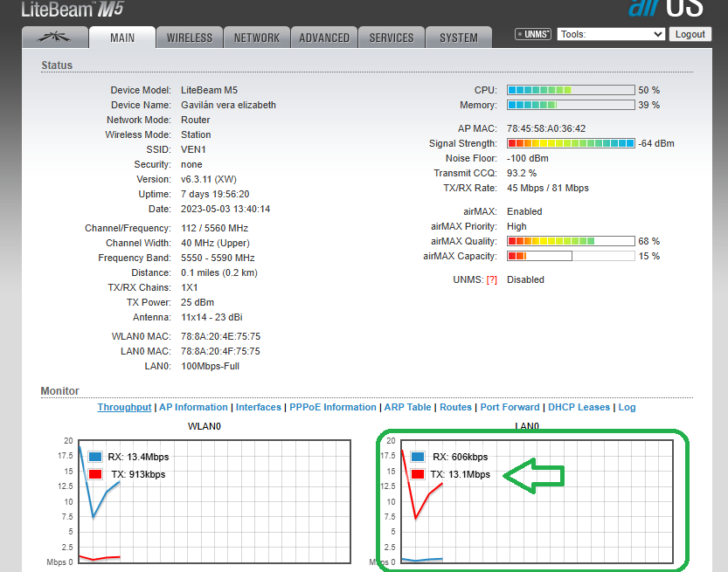View DHCP Leases link
This screenshot has width=728, height=572.
pos(579,408)
